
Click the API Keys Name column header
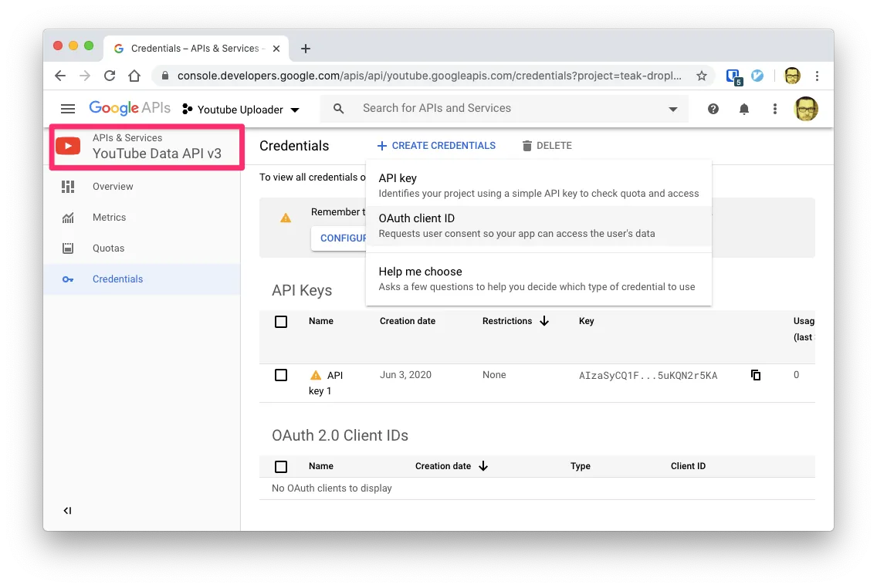[x=321, y=321]
